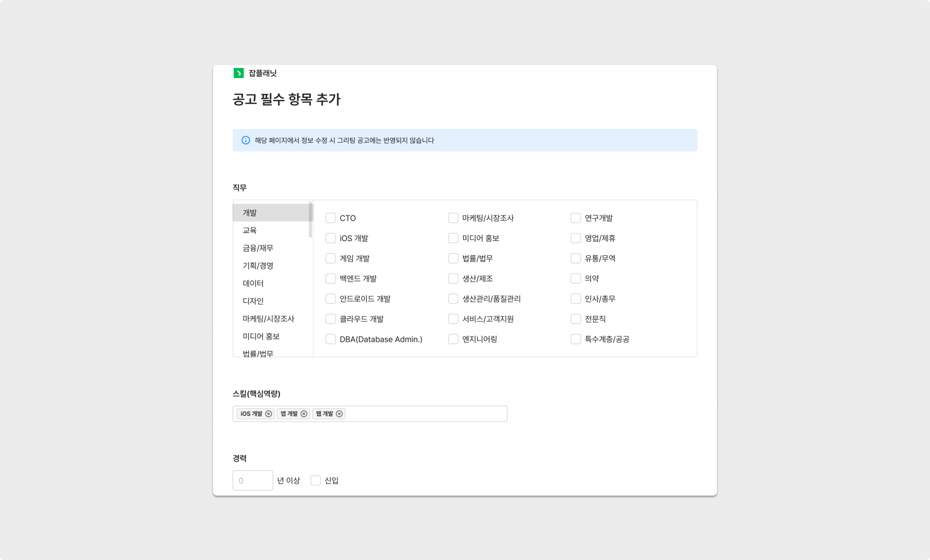Remove the 웹 개발 skill tag
The width and height of the screenshot is (930, 560).
coord(339,414)
